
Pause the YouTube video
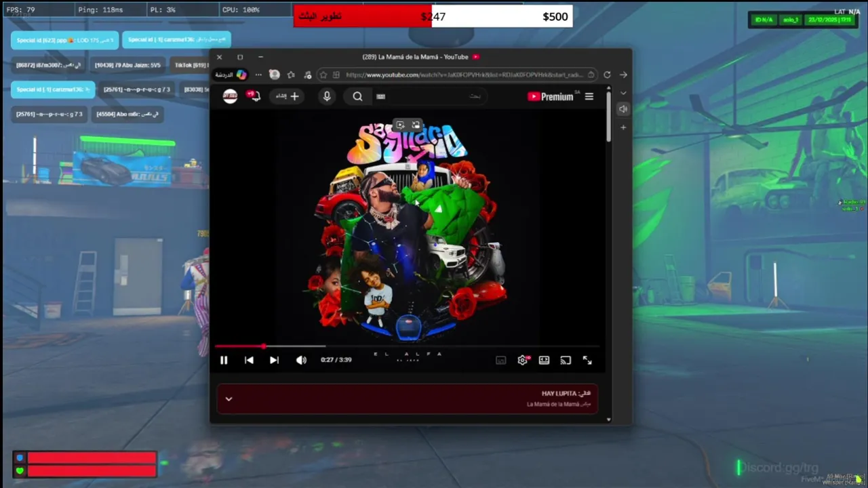coord(224,360)
